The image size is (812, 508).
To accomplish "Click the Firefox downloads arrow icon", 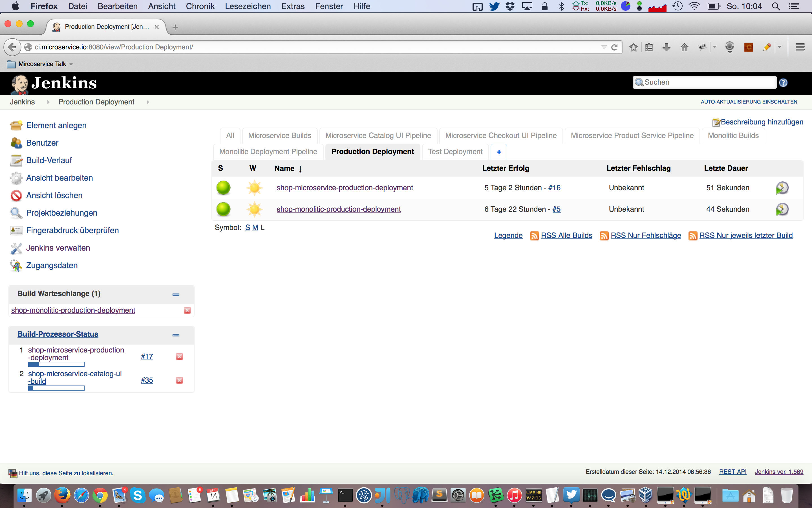I will 667,47.
